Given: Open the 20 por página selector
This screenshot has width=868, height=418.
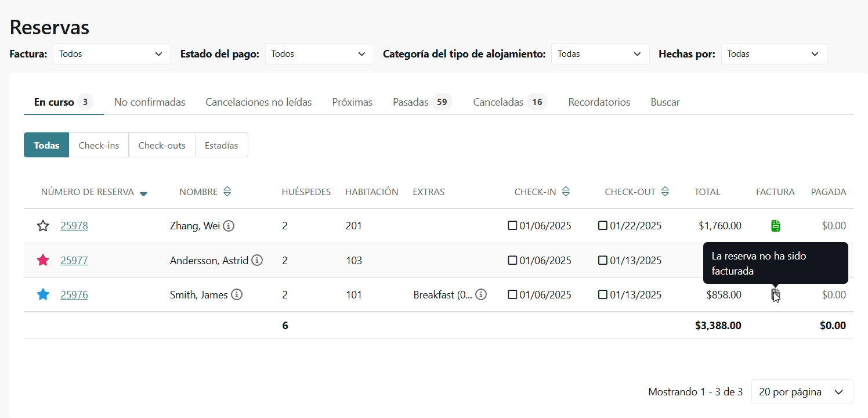Looking at the screenshot, I should [x=801, y=392].
